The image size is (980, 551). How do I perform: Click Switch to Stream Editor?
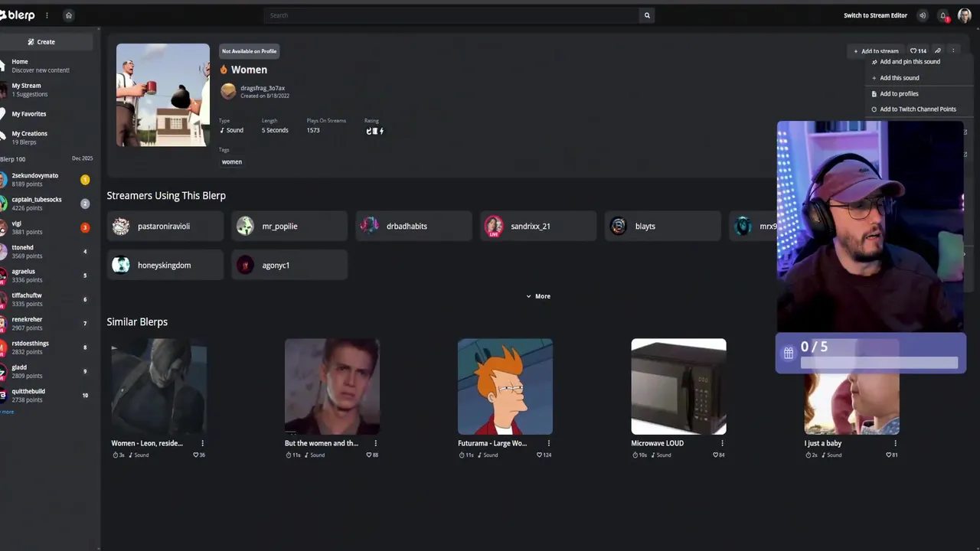coord(875,15)
